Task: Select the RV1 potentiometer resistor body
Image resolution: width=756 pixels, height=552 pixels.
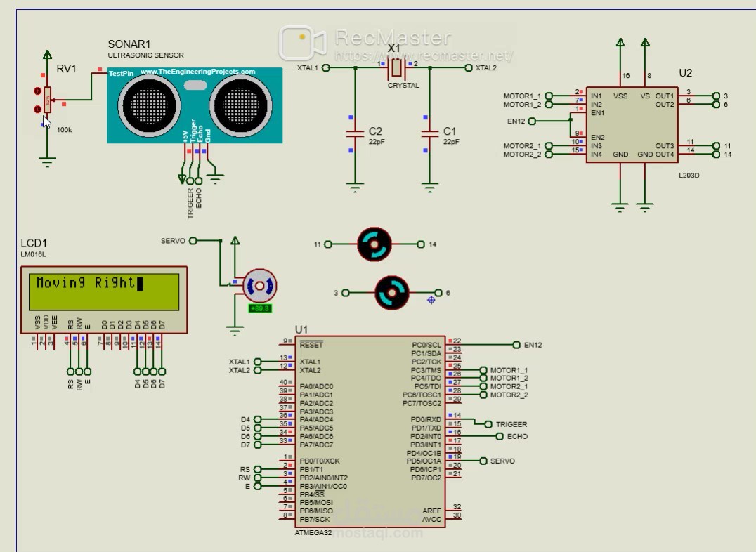Action: coord(47,100)
